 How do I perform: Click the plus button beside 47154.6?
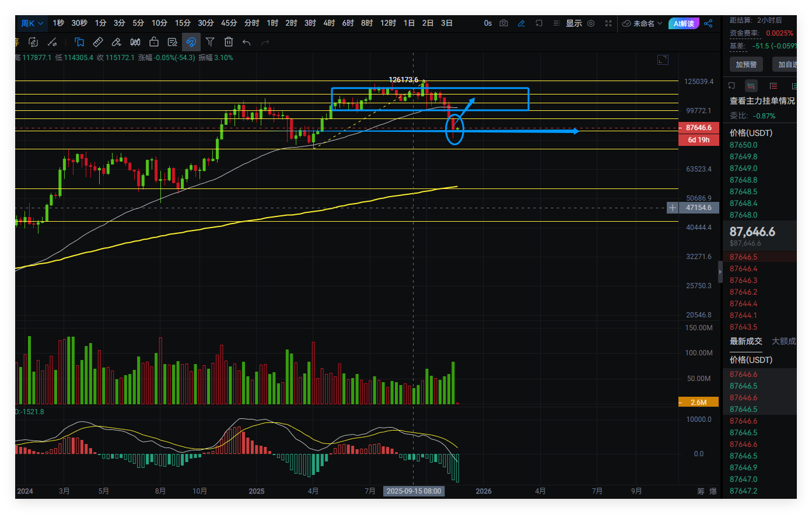point(673,208)
